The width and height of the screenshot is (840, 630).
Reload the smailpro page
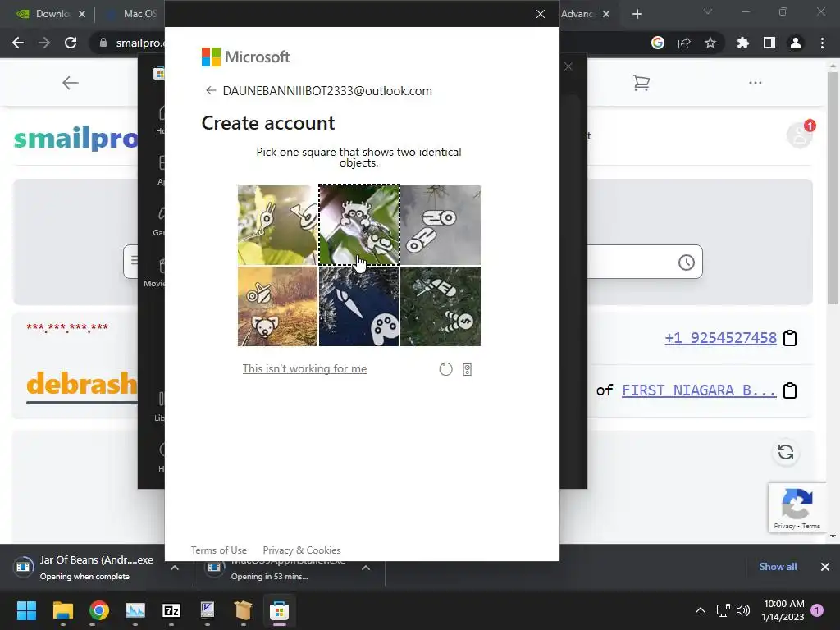pos(71,43)
